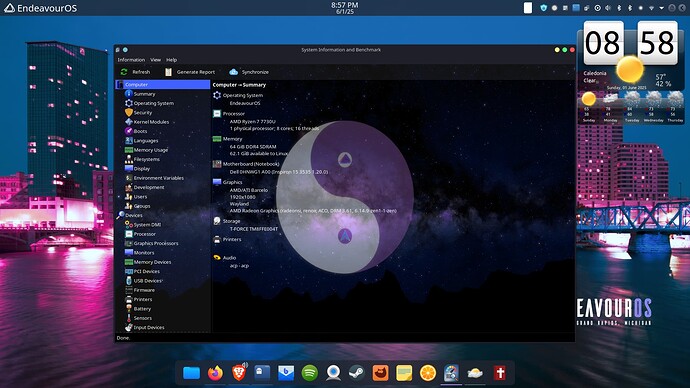This screenshot has height=388, width=690.
Task: Click the Refresh toolbar button
Action: click(x=135, y=72)
